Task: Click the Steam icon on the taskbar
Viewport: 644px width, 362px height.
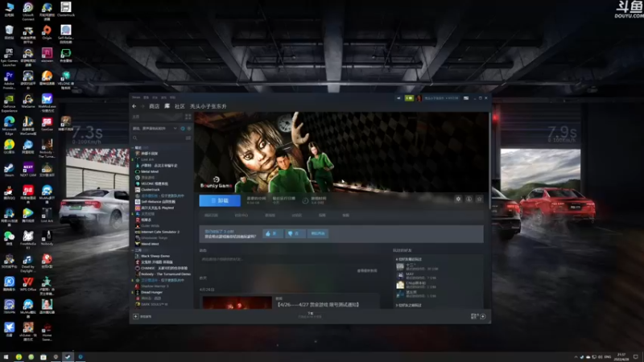Action: point(68,357)
